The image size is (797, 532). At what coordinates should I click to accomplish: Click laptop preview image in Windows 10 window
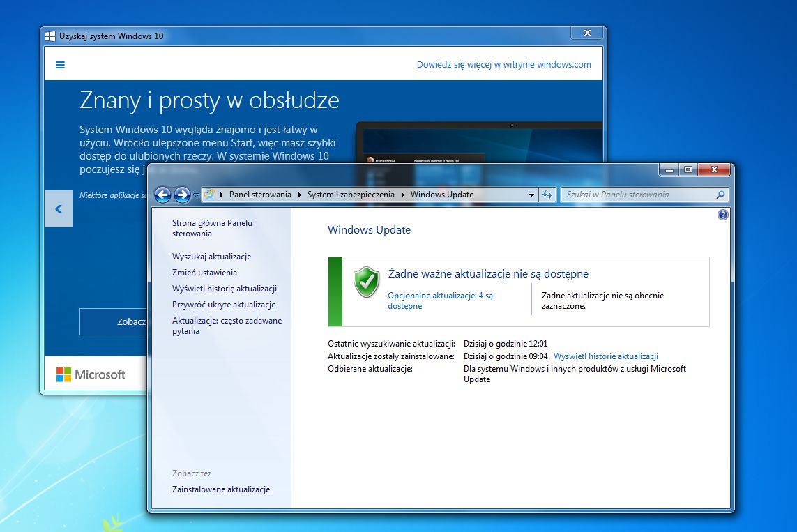479,142
